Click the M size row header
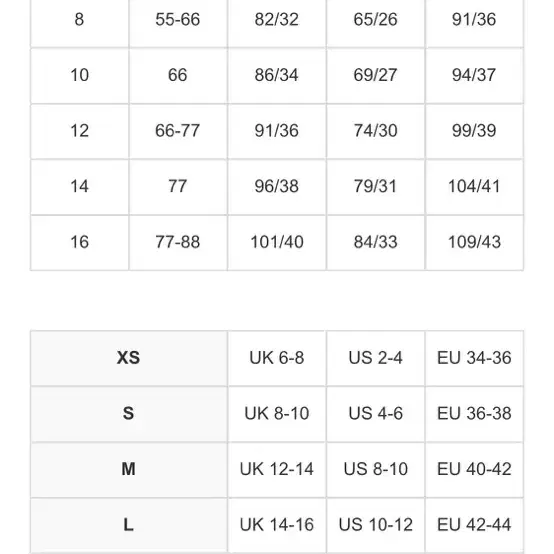Screen dimensions: 554x554 (129, 470)
